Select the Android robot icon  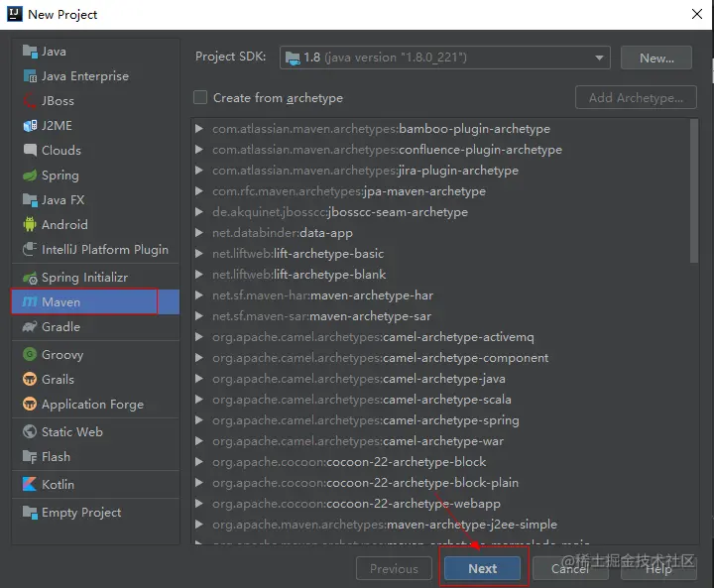(x=30, y=224)
